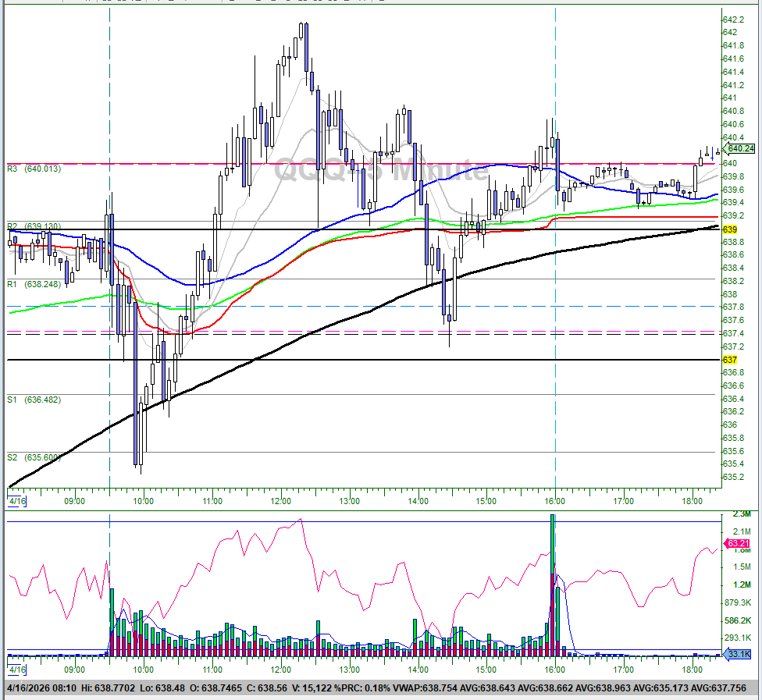Image resolution: width=762 pixels, height=700 pixels.
Task: Click the 2.3M volume axis label
Action: point(742,514)
